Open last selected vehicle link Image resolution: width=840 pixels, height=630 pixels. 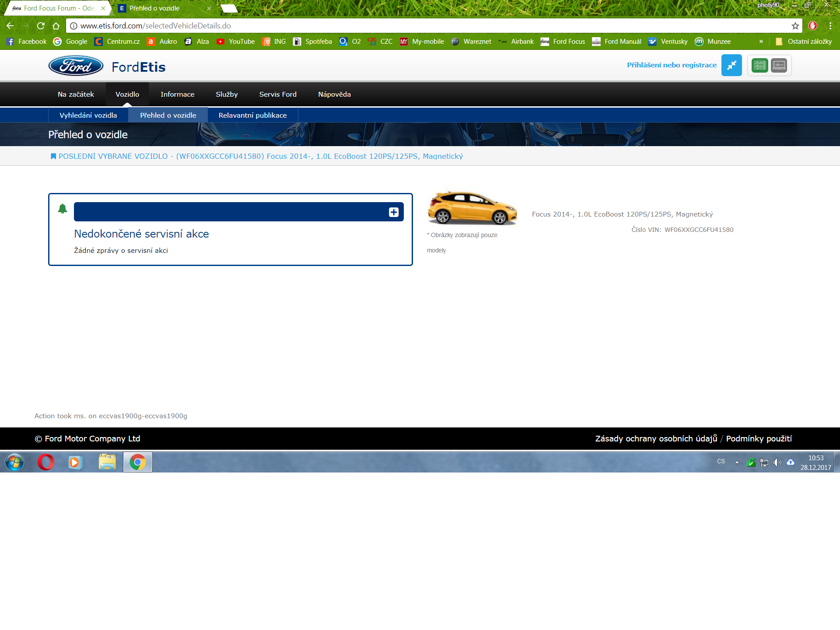(260, 157)
